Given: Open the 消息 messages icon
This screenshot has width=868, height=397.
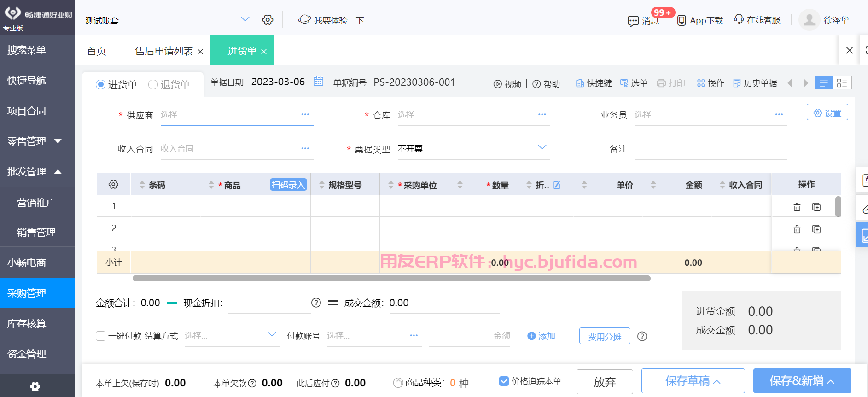Looking at the screenshot, I should 633,21.
